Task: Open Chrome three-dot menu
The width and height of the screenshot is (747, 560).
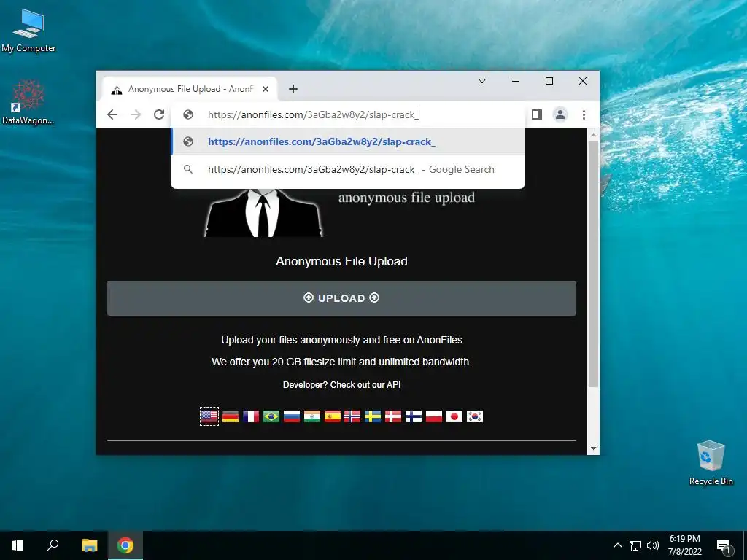Action: pos(584,114)
